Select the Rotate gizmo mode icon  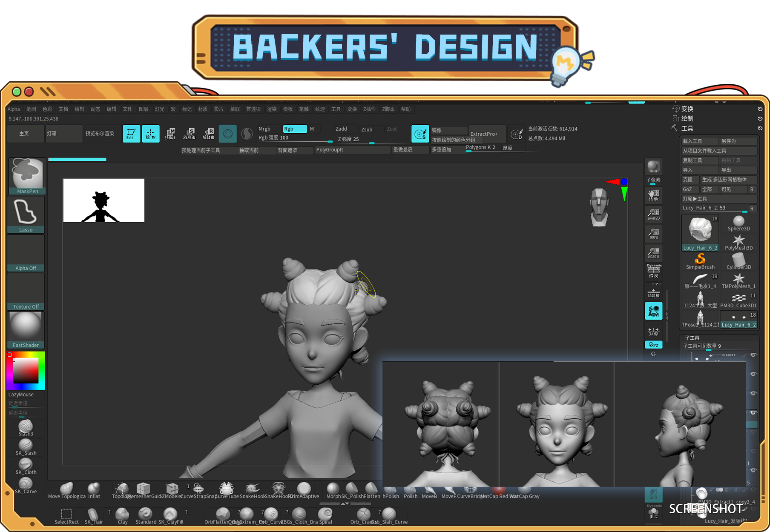(209, 134)
